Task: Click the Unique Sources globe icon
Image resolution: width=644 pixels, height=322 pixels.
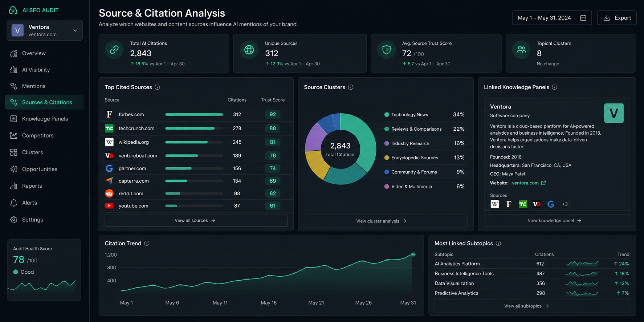Action: 249,50
